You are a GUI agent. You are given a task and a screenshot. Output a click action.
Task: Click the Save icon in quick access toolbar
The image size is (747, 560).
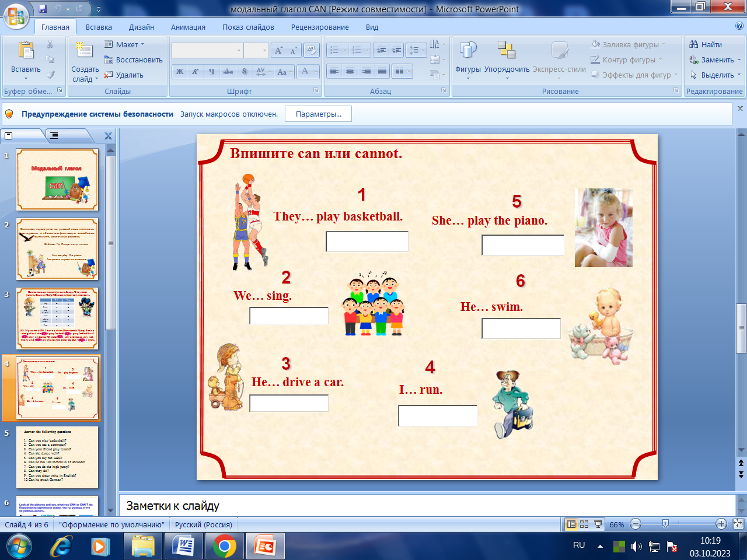pyautogui.click(x=43, y=9)
